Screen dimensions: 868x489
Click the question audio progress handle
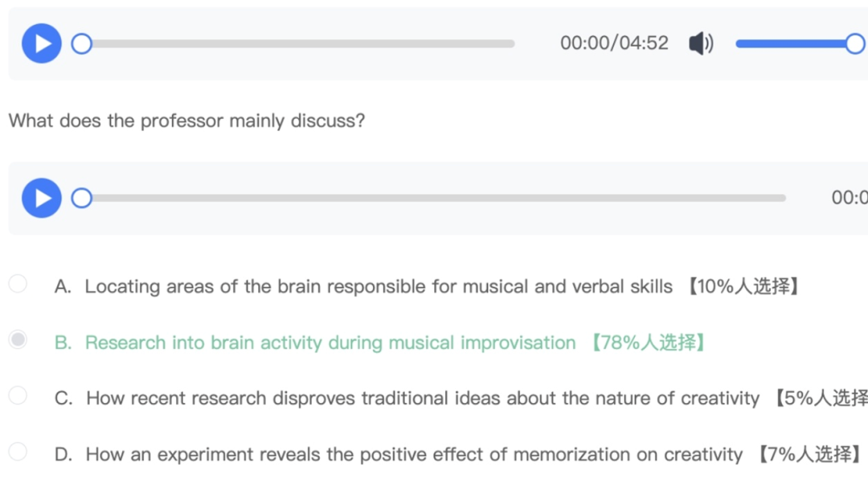pyautogui.click(x=81, y=198)
